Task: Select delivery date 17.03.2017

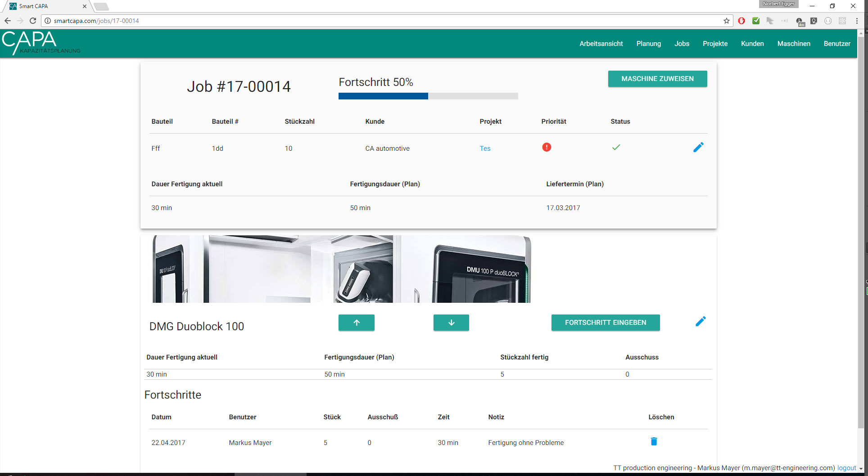Action: (x=563, y=208)
